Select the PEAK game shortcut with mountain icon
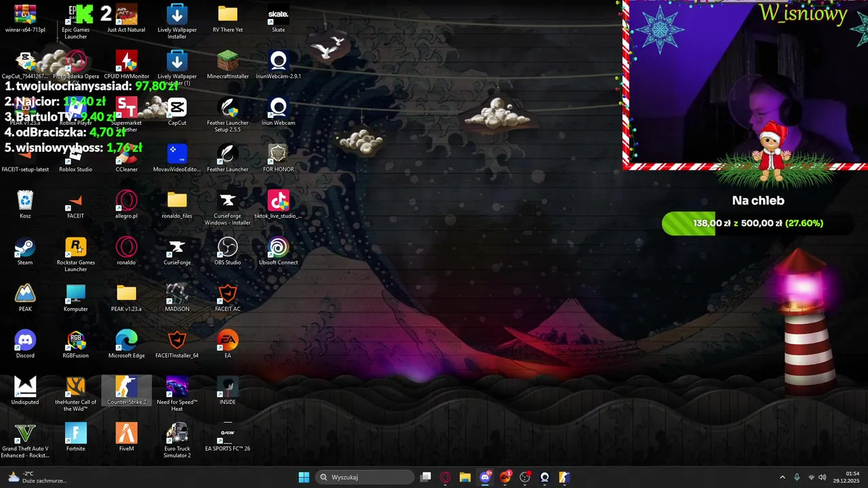Image resolution: width=868 pixels, height=488 pixels. pyautogui.click(x=25, y=298)
